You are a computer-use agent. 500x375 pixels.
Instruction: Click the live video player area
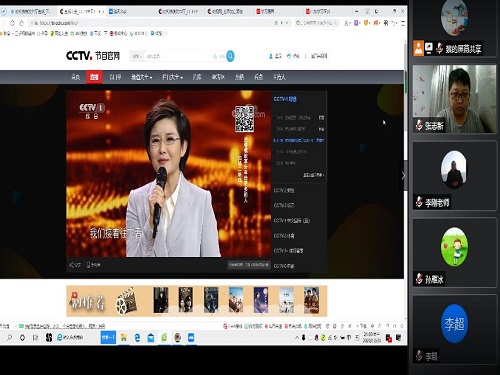tap(168, 174)
